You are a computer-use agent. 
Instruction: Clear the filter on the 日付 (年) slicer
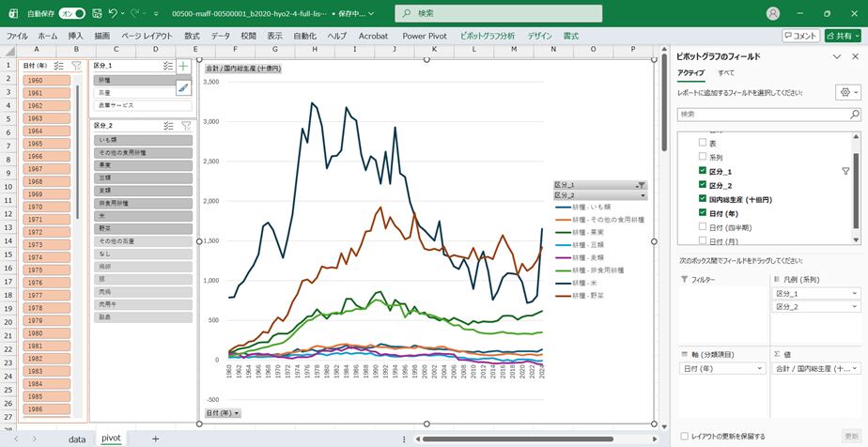tap(76, 66)
